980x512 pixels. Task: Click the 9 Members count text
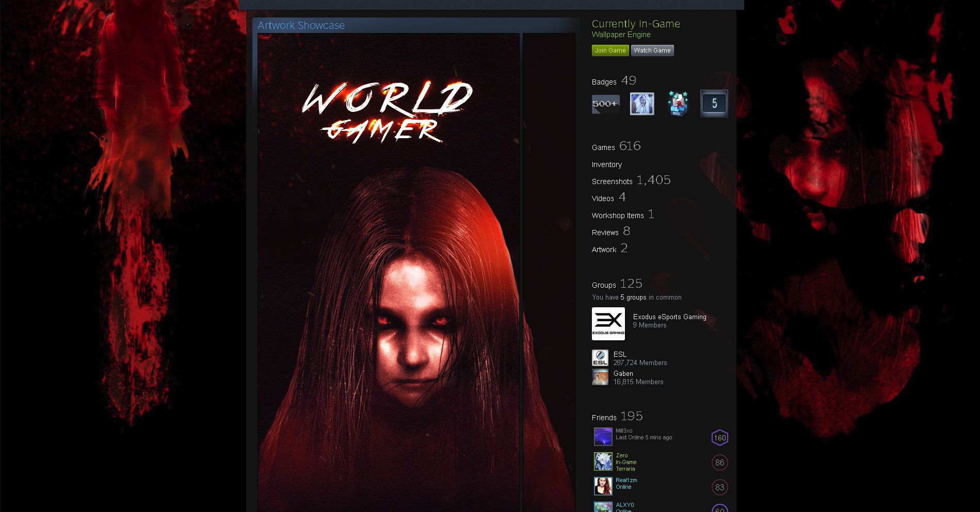click(650, 325)
